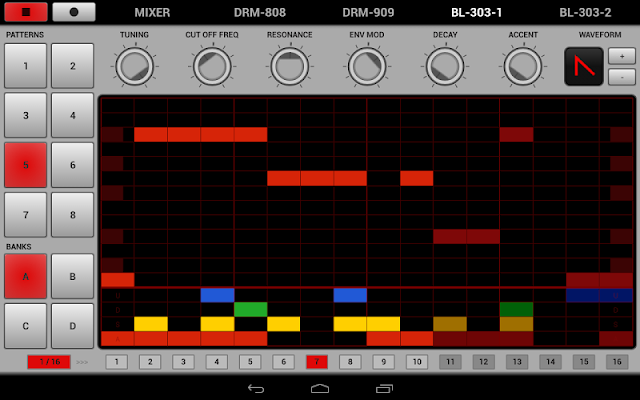The image size is (640, 400).
Task: Select pattern 1
Action: (x=26, y=66)
